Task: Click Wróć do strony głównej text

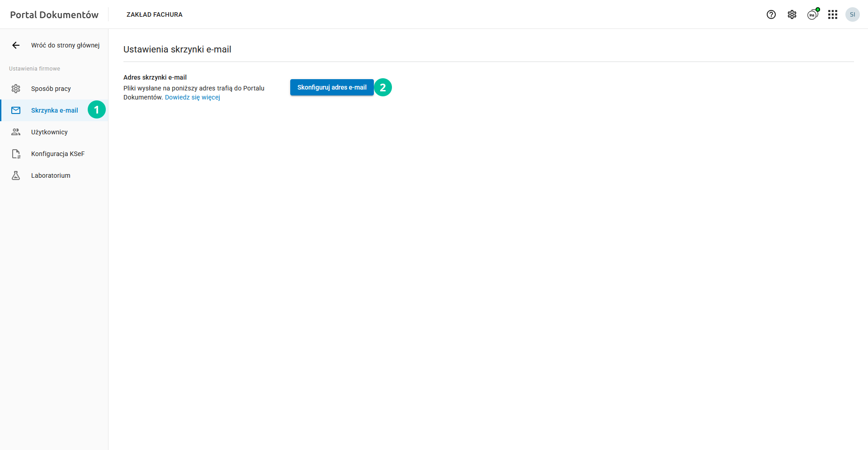Action: [x=65, y=45]
